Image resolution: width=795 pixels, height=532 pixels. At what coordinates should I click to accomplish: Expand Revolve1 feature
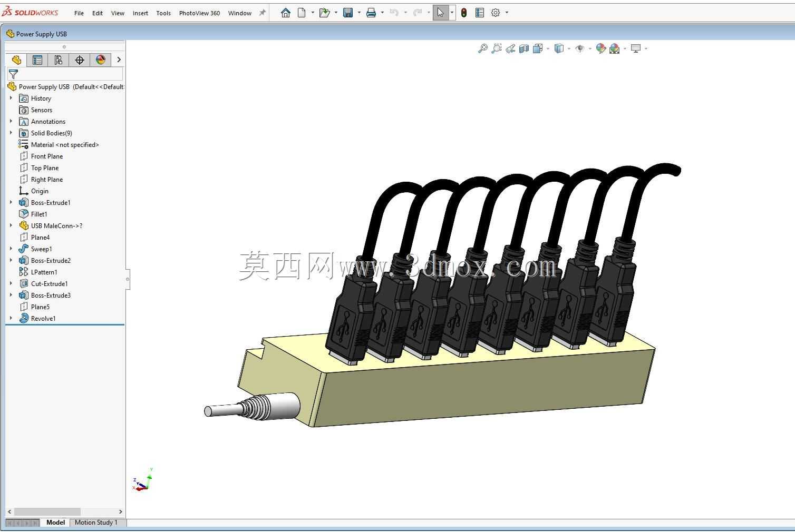click(11, 318)
